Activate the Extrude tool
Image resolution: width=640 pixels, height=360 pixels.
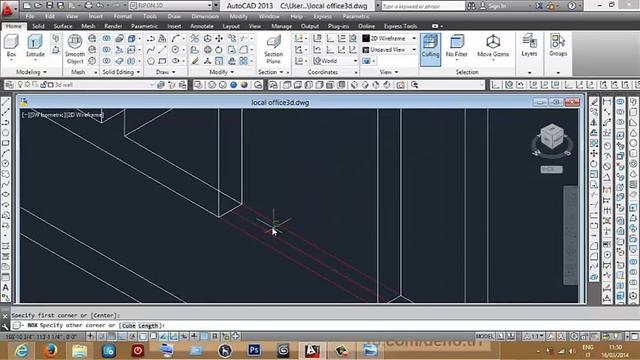click(35, 46)
